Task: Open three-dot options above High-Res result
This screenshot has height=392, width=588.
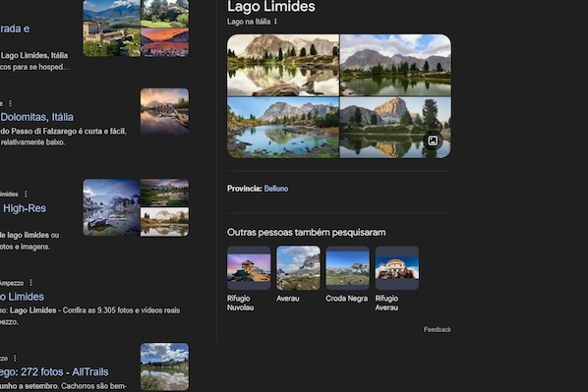Action: point(26,194)
